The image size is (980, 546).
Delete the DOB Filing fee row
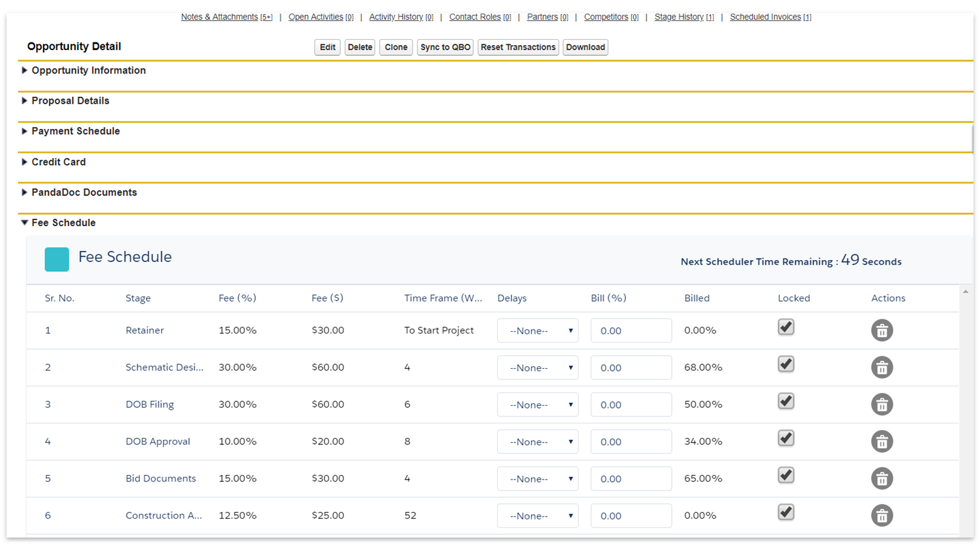(x=882, y=405)
